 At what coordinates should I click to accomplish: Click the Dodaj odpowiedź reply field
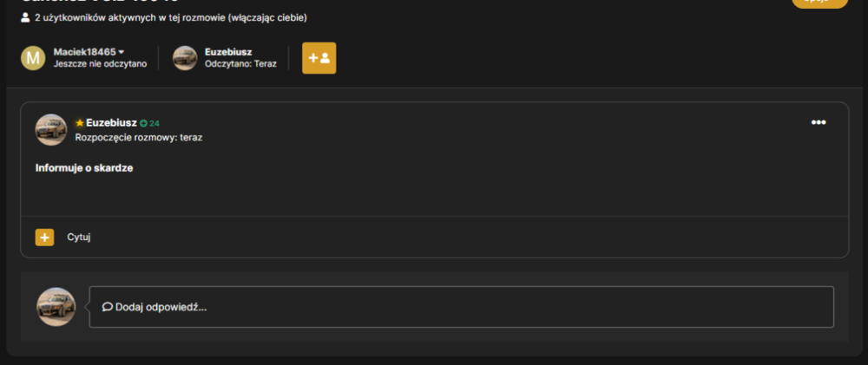462,307
